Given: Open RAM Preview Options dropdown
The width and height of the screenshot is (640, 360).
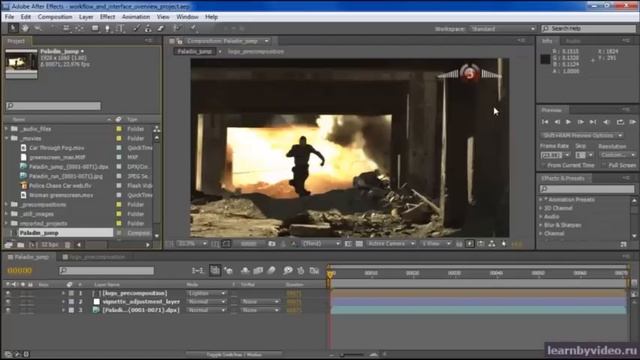Looking at the screenshot, I should click(x=582, y=135).
